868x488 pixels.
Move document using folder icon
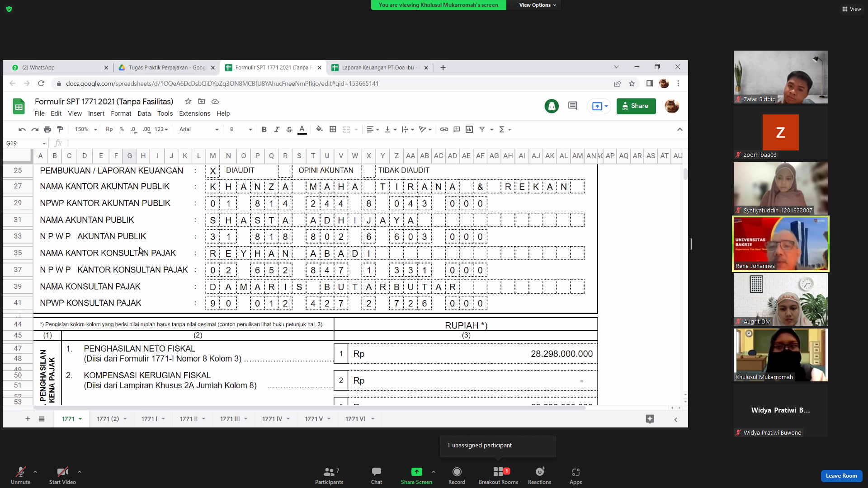tap(202, 102)
